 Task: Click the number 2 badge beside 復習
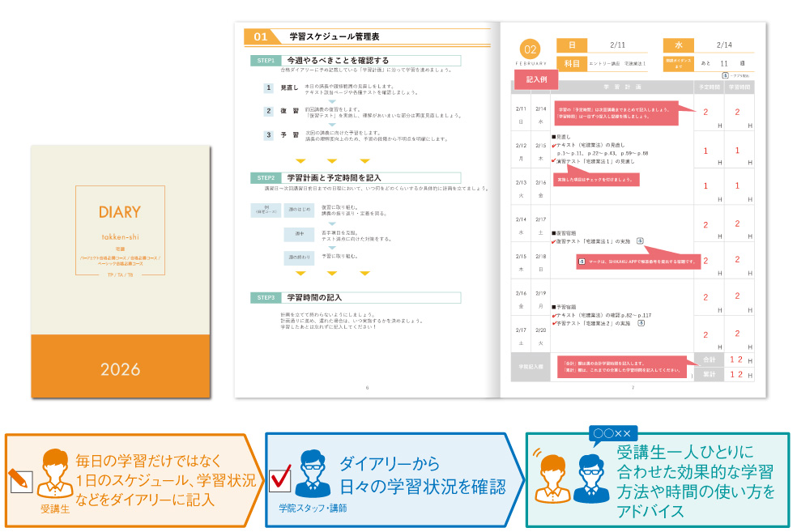[x=268, y=111]
